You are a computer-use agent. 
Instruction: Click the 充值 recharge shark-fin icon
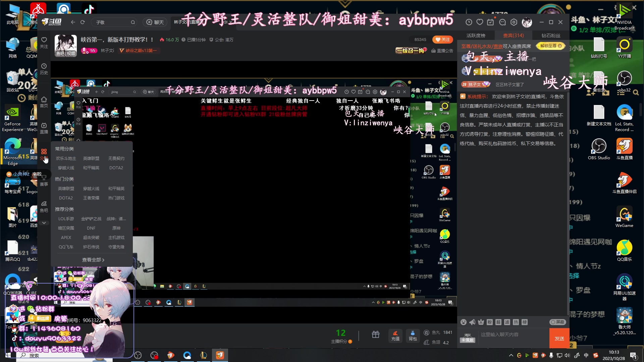(x=395, y=336)
